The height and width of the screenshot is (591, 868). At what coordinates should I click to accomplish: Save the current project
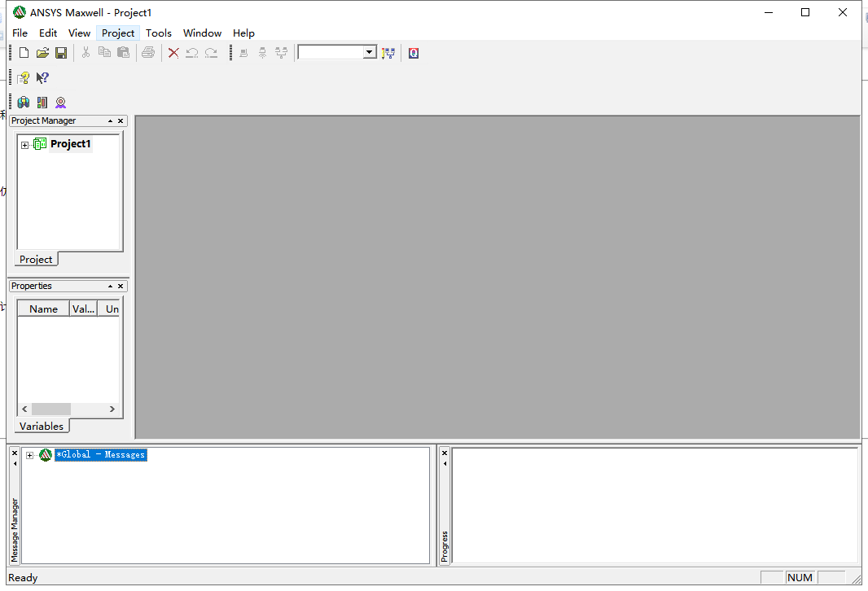61,52
